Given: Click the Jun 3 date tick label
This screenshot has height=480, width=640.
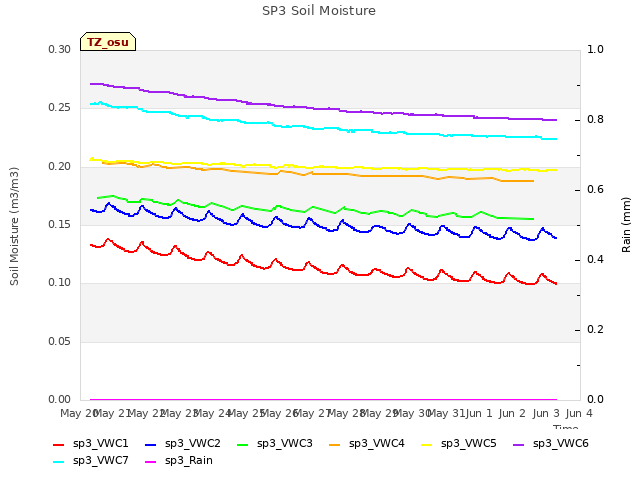Looking at the screenshot, I should coord(546,413).
